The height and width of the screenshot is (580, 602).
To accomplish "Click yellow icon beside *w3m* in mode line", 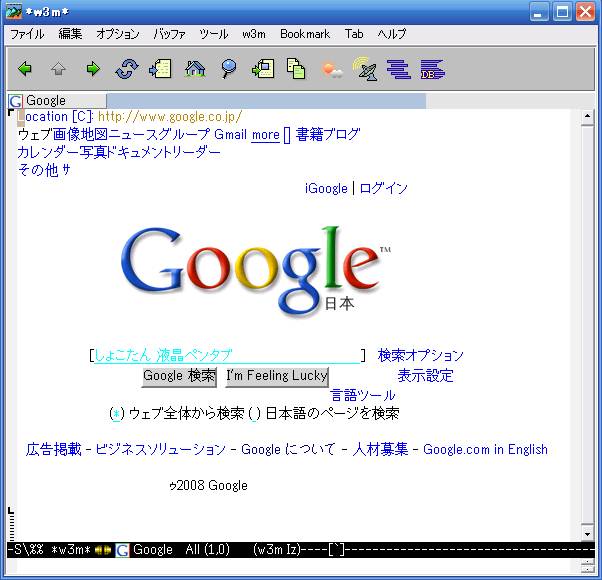I will (x=103, y=550).
